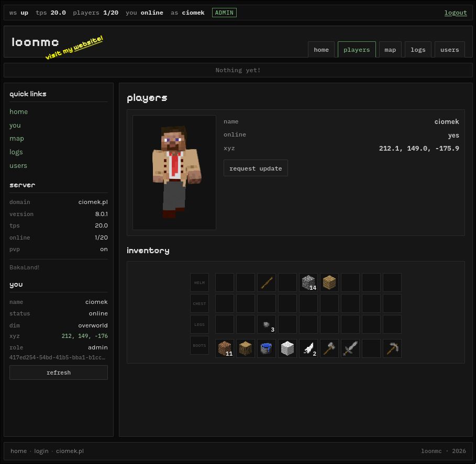Image resolution: width=476 pixels, height=464 pixels.
Task: Click the BOOTS armor slot
Action: point(200,345)
